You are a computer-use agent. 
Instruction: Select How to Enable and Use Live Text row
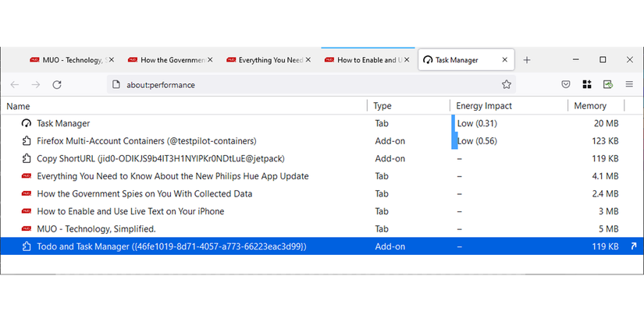click(x=322, y=211)
